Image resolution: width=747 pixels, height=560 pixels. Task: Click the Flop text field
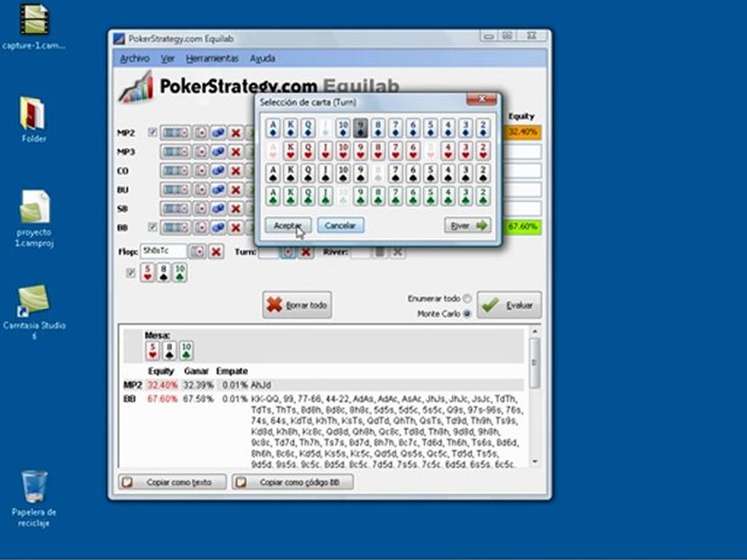(163, 251)
